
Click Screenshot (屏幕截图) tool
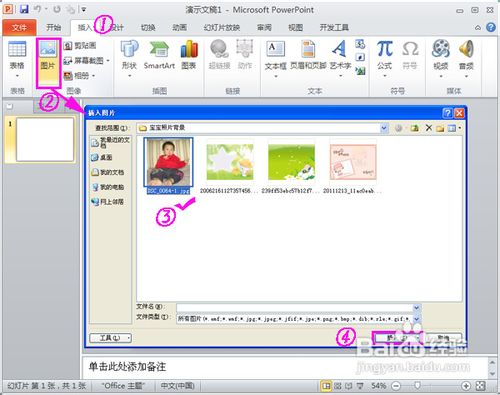click(x=83, y=61)
